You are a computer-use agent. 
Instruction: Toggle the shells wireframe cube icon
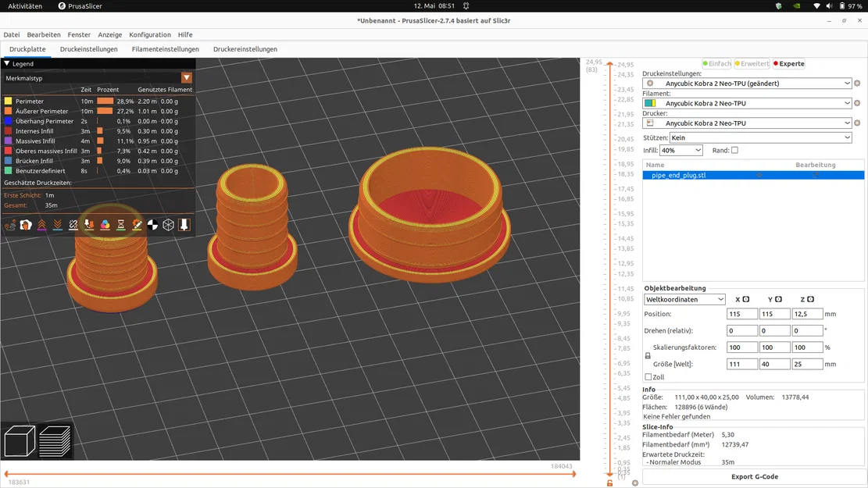168,225
